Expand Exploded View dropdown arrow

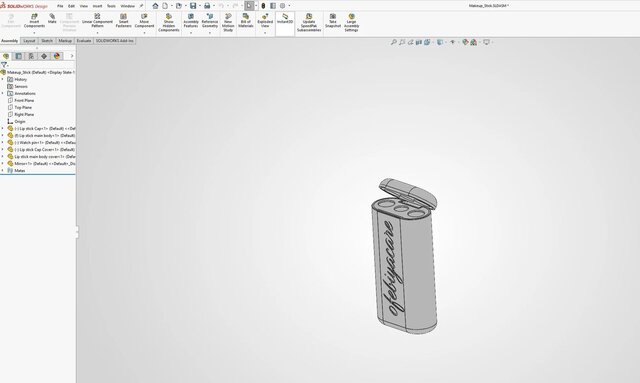click(x=265, y=33)
